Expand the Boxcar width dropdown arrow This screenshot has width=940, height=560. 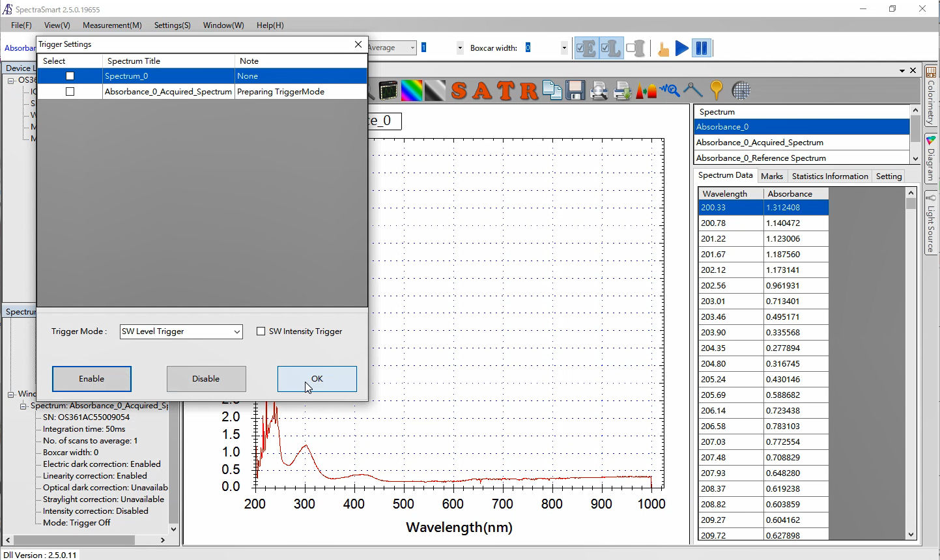[563, 48]
